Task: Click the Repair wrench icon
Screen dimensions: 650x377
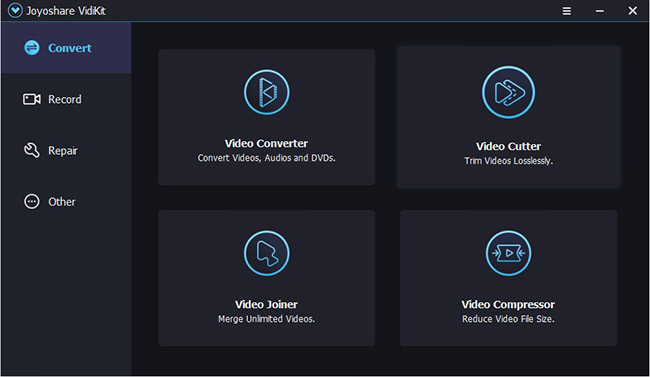Action: pos(32,150)
